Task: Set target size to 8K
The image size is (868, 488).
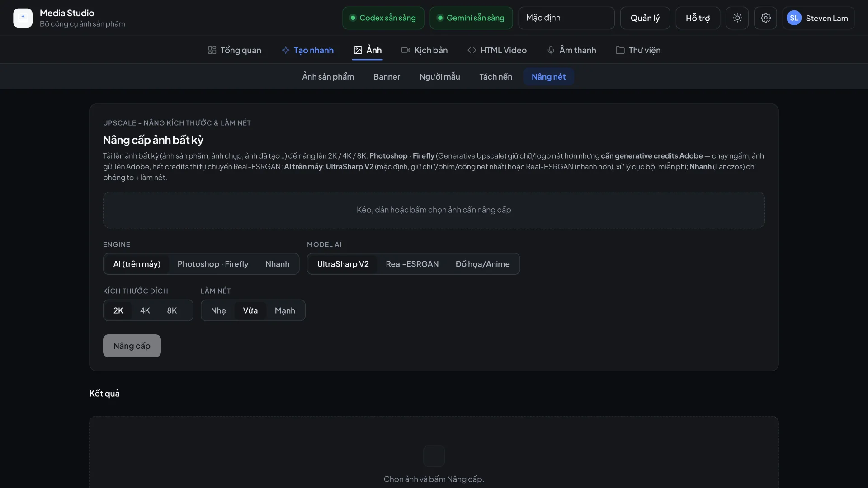Action: click(x=172, y=310)
